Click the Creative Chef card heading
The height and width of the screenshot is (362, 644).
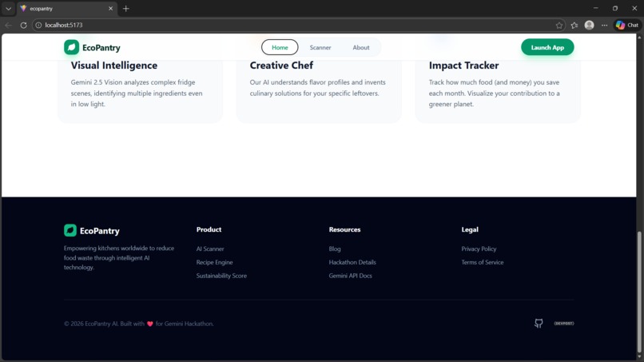coord(281,66)
